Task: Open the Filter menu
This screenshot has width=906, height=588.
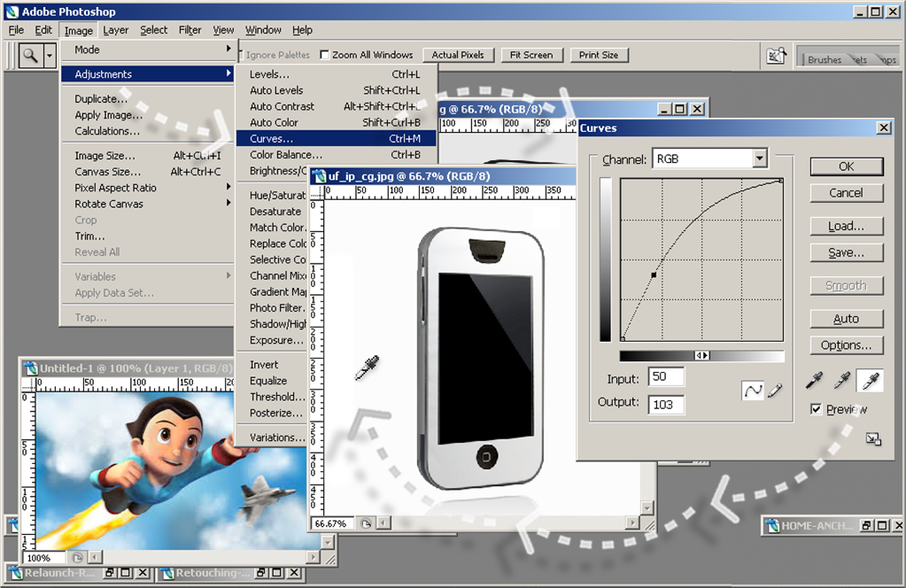Action: [190, 30]
